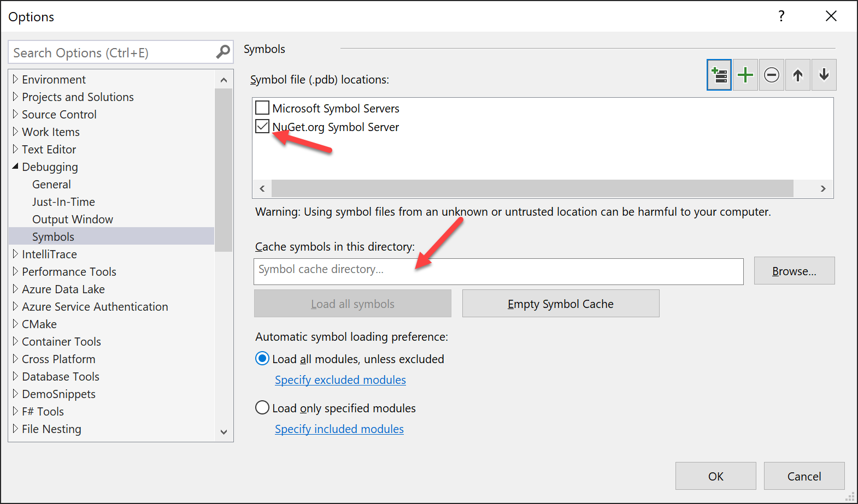Click the Load all symbols button
The width and height of the screenshot is (858, 504).
click(352, 304)
